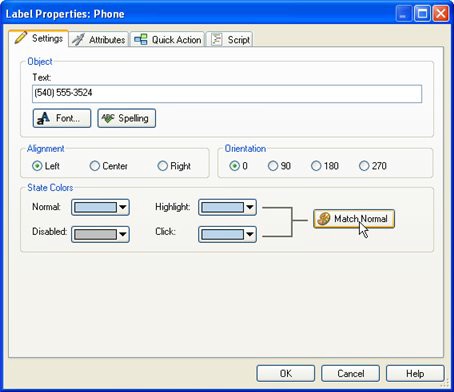
Task: Expand the Highlight color dropdown
Action: [x=250, y=207]
